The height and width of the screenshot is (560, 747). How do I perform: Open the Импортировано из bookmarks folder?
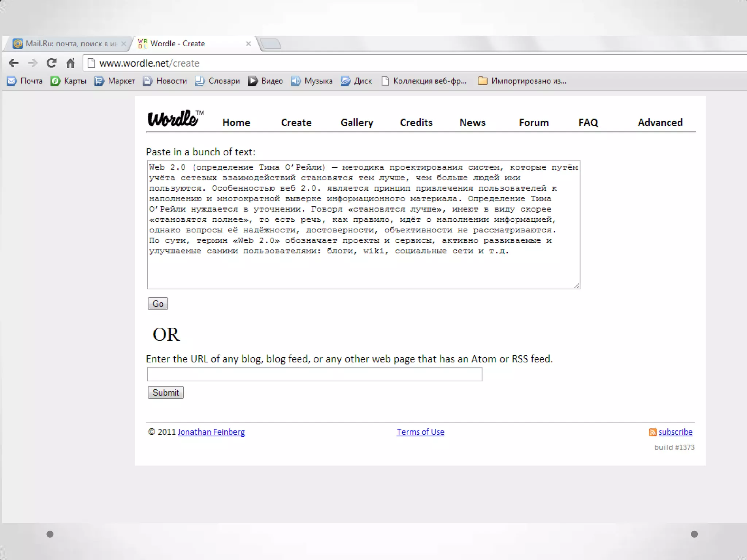(x=522, y=81)
